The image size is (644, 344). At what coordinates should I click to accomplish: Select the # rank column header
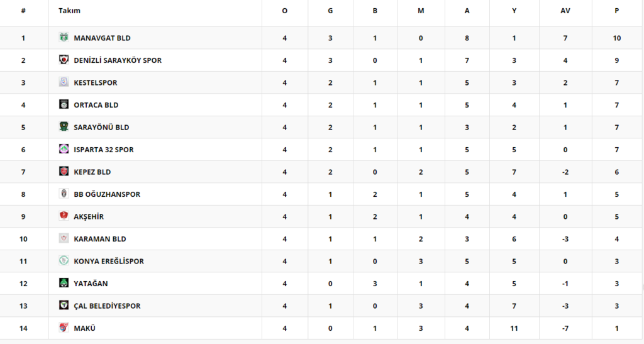[x=23, y=11]
